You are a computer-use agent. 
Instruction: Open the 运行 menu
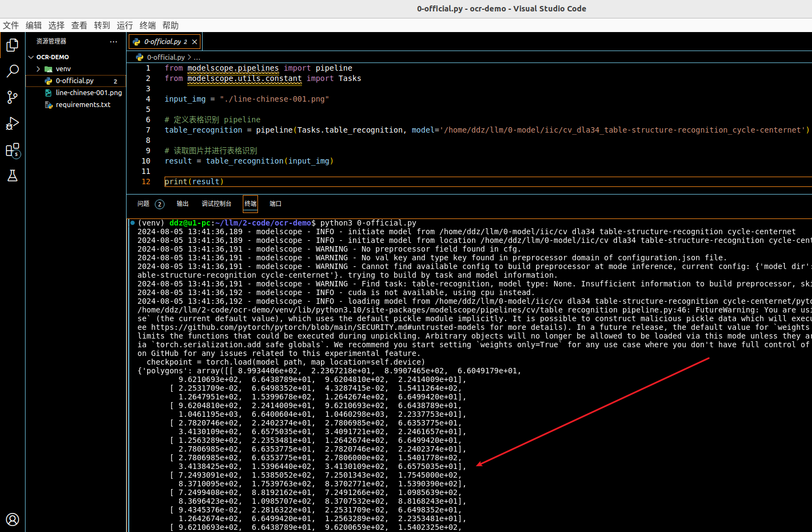(125, 26)
